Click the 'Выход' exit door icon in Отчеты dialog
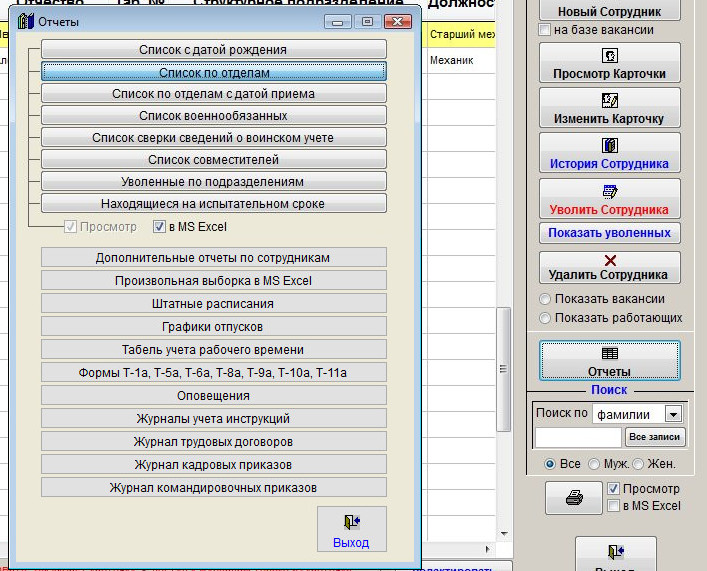Image resolution: width=707 pixels, height=571 pixels. click(x=352, y=522)
